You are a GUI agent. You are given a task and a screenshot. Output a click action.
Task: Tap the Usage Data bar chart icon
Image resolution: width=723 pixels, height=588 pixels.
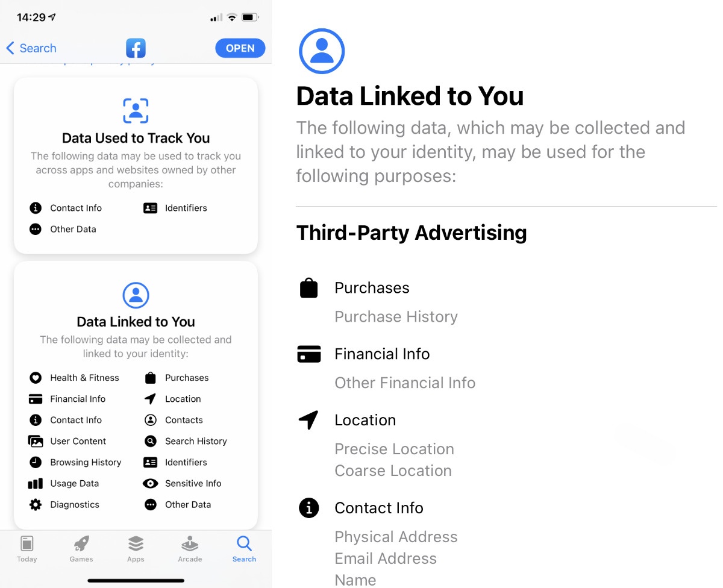click(x=36, y=483)
